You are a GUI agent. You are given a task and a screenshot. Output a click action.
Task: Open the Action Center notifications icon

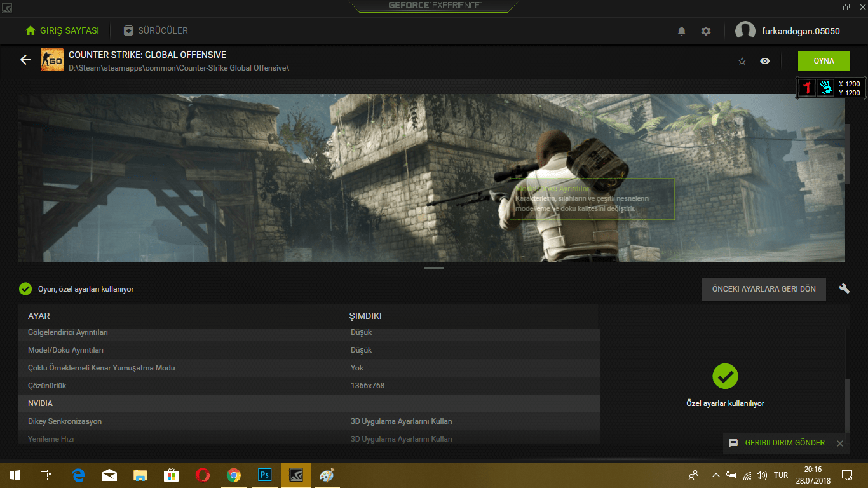(847, 475)
